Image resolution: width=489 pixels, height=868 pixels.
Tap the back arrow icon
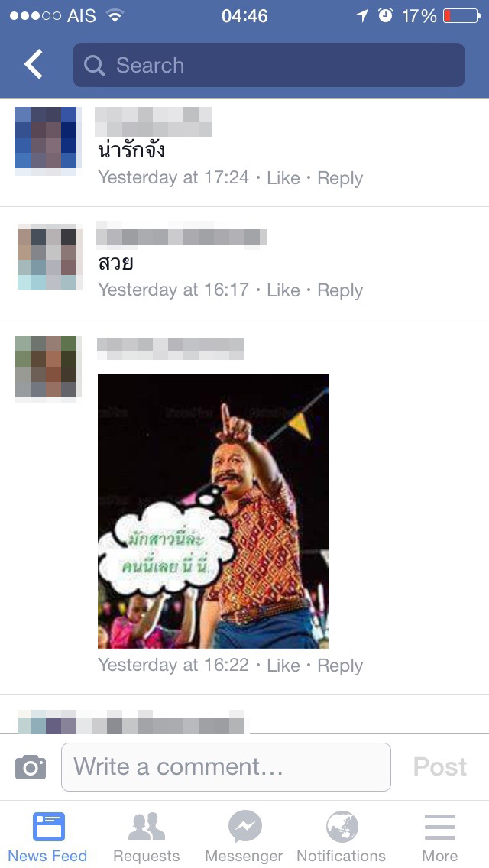pos(33,64)
